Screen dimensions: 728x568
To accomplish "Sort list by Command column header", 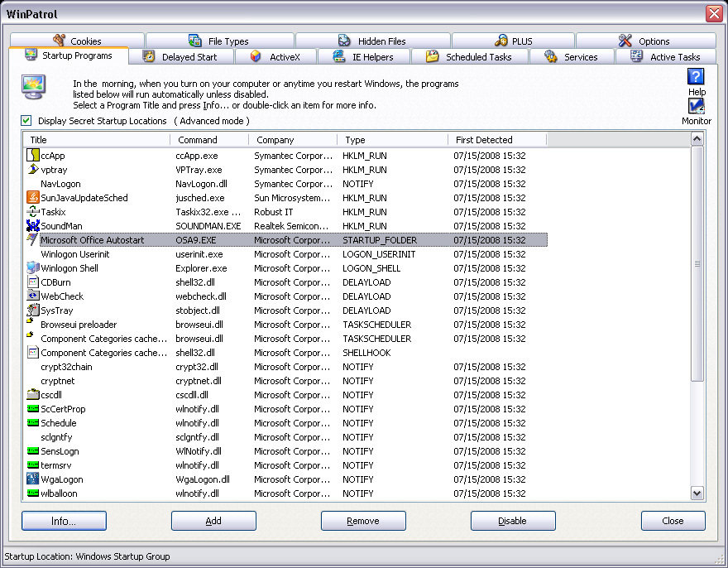I will pos(209,139).
